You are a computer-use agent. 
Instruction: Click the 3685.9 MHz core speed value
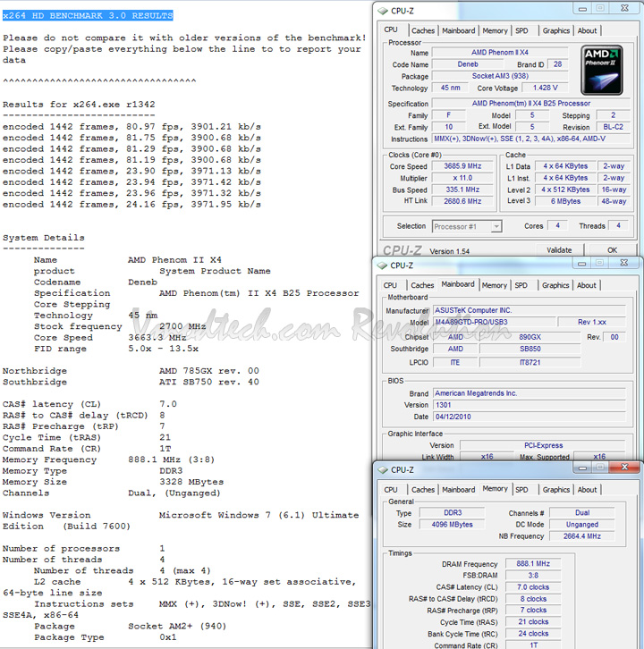[x=462, y=166]
